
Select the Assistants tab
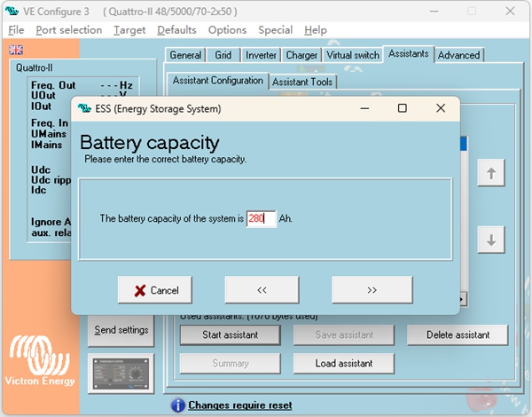pos(409,54)
